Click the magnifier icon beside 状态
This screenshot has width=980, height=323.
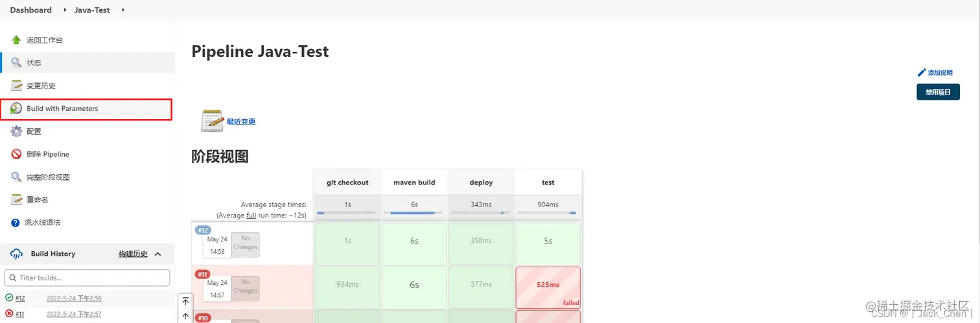coord(16,63)
